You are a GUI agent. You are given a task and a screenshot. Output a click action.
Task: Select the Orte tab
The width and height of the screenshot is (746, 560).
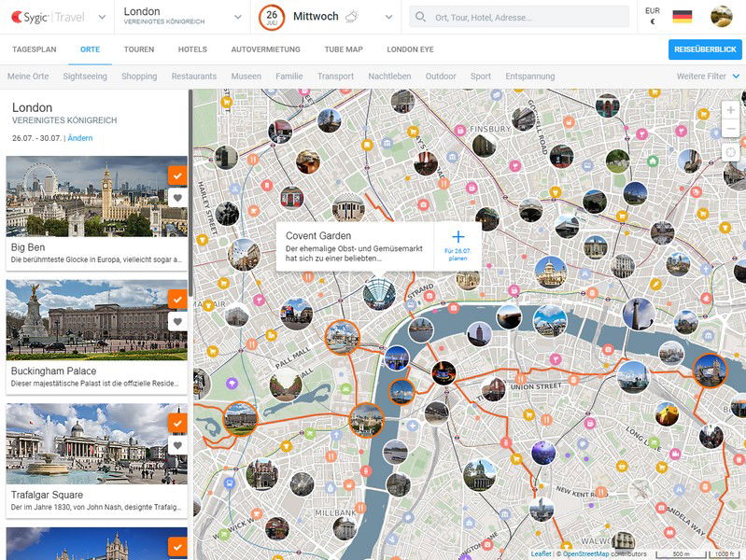(x=90, y=49)
